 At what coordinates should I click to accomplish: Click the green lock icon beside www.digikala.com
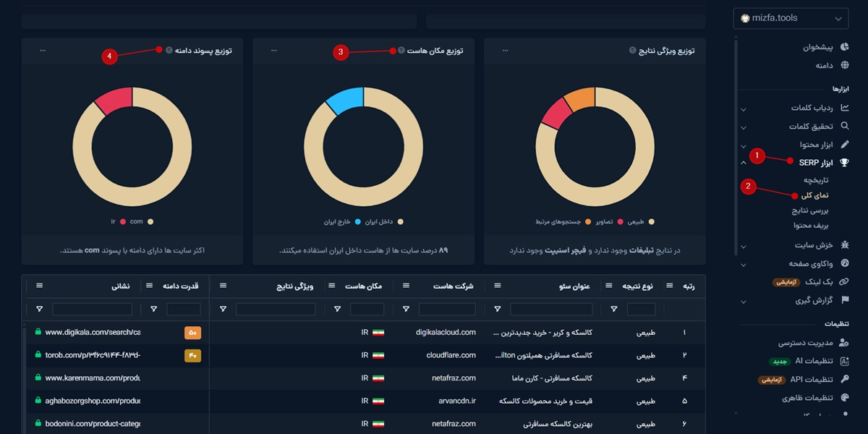tap(38, 332)
